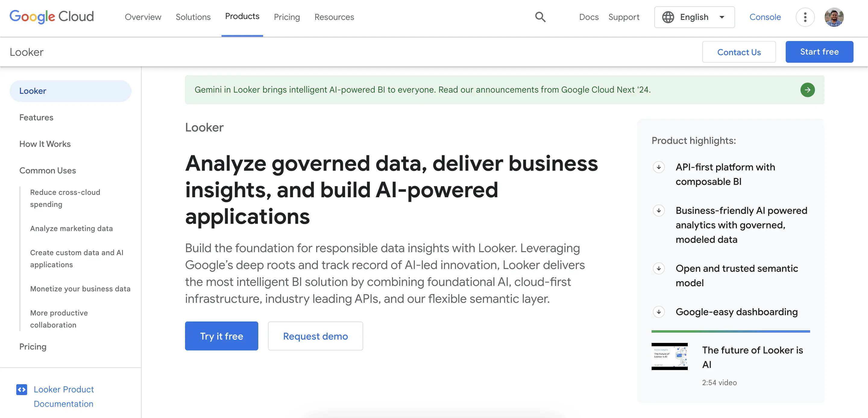The height and width of the screenshot is (418, 868).
Task: Expand Google-easy dashboarding highlight arrow
Action: 659,312
